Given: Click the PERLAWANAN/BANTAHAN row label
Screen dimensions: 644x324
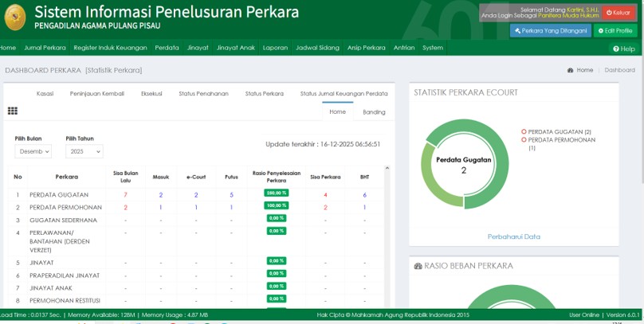Looking at the screenshot, I should [x=60, y=241].
